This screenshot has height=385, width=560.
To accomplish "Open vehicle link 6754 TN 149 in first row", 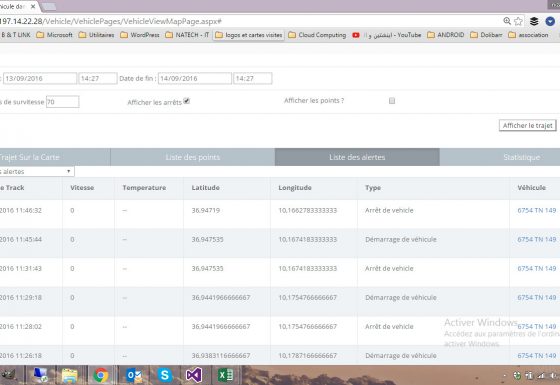I will click(536, 210).
